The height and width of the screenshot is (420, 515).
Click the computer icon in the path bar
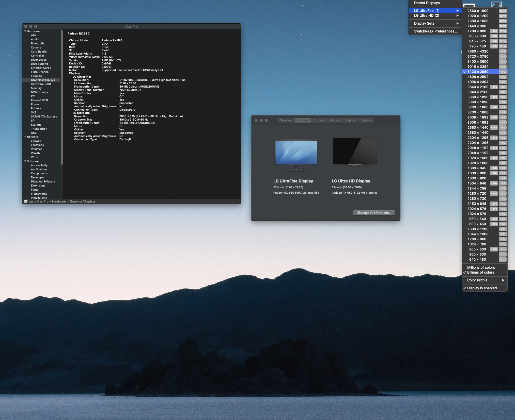point(25,201)
